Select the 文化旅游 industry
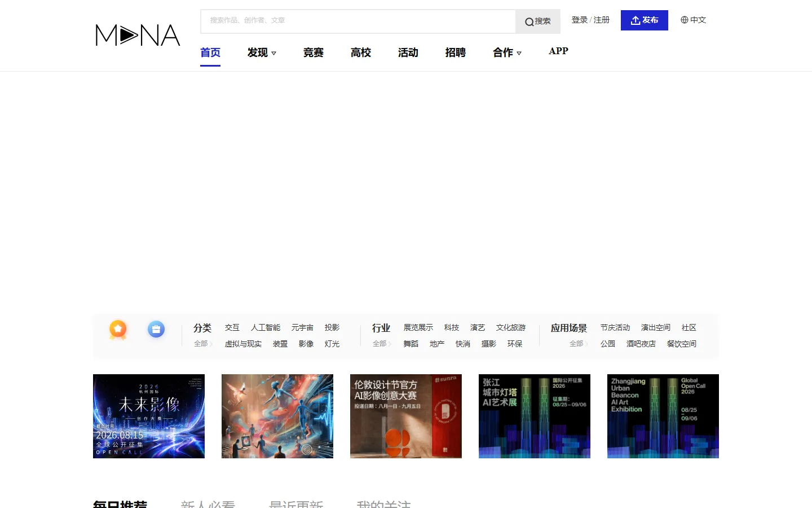 click(511, 327)
